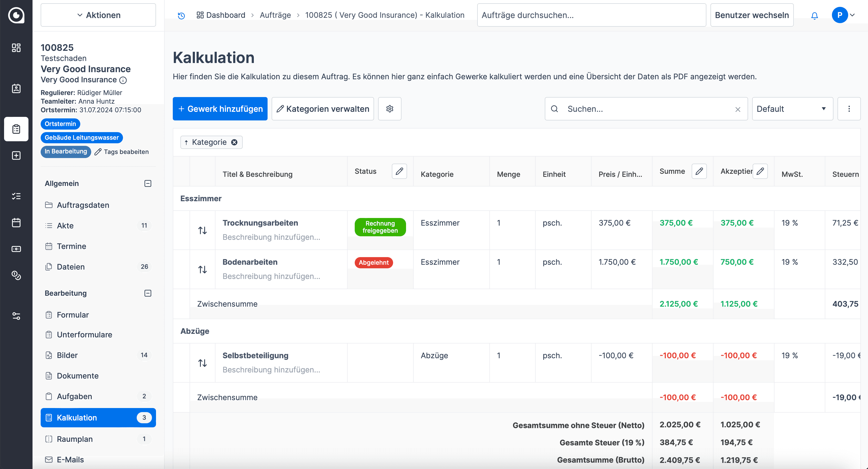The image size is (868, 469).
Task: Click Gewerk hinzufügen button
Action: (x=220, y=109)
